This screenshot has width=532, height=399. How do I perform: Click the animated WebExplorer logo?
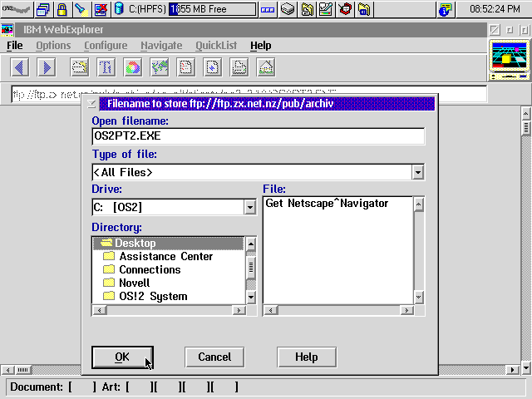pos(510,60)
